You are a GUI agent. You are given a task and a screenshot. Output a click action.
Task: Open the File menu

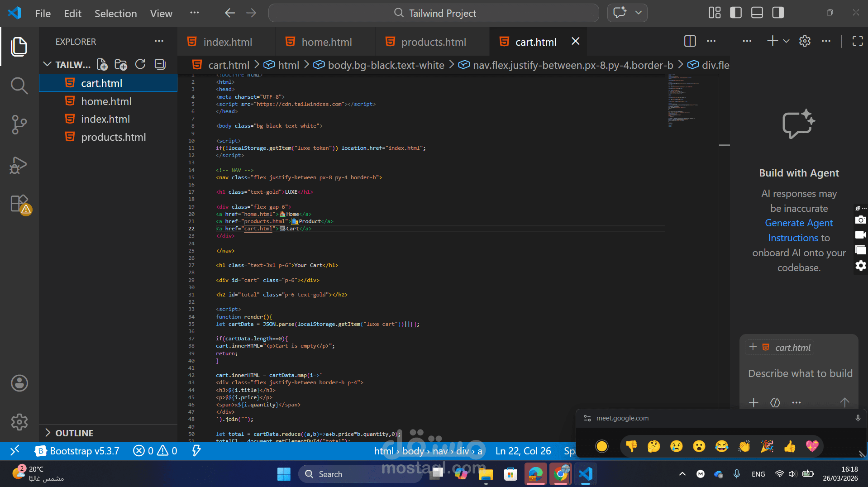(43, 13)
